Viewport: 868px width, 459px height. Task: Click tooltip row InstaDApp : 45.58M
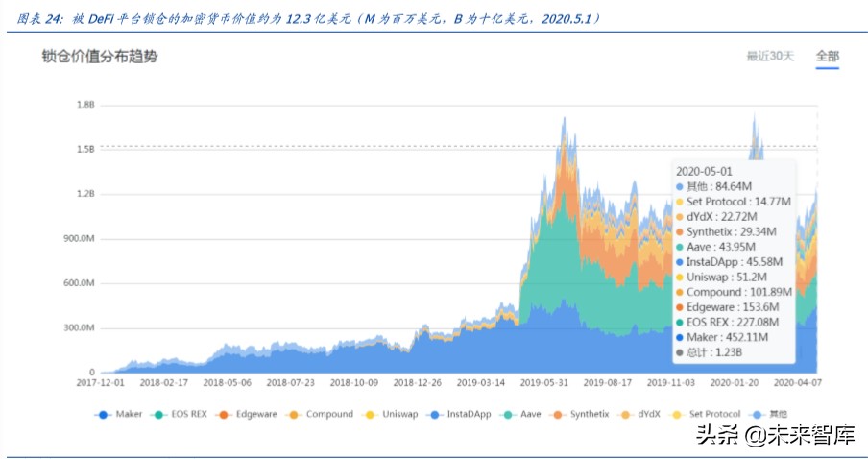click(729, 261)
